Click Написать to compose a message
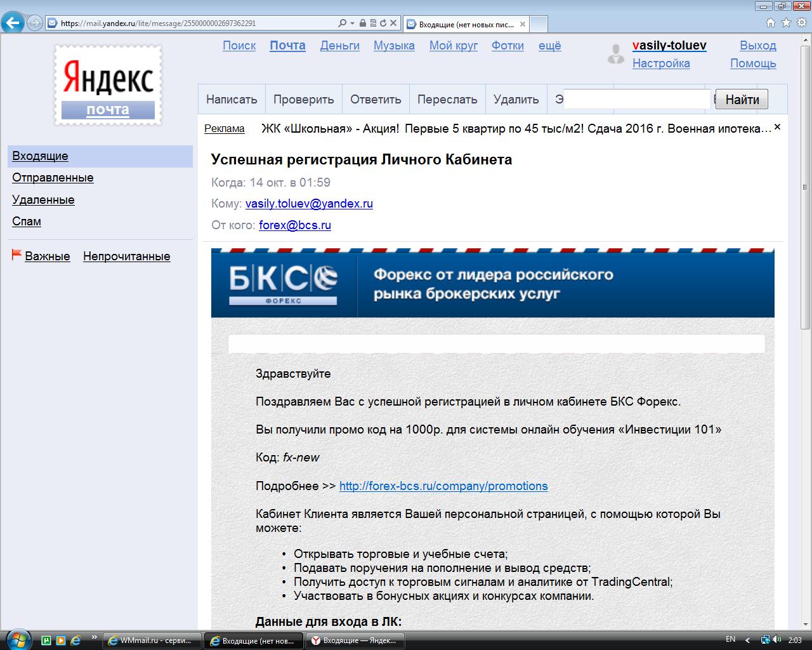 click(232, 100)
